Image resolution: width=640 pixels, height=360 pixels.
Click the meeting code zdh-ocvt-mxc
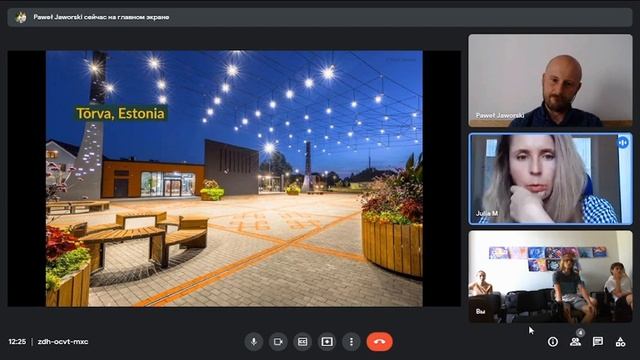click(x=63, y=342)
